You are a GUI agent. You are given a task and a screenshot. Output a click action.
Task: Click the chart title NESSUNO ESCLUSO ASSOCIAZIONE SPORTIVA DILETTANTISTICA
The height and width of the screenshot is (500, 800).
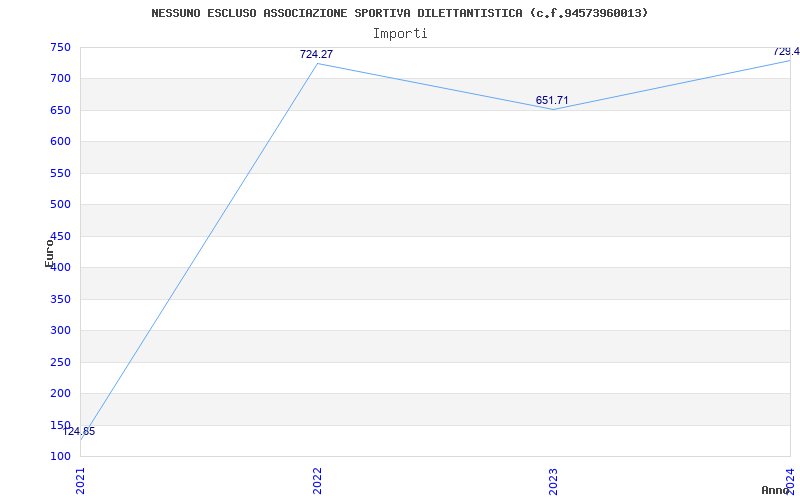[x=400, y=13]
